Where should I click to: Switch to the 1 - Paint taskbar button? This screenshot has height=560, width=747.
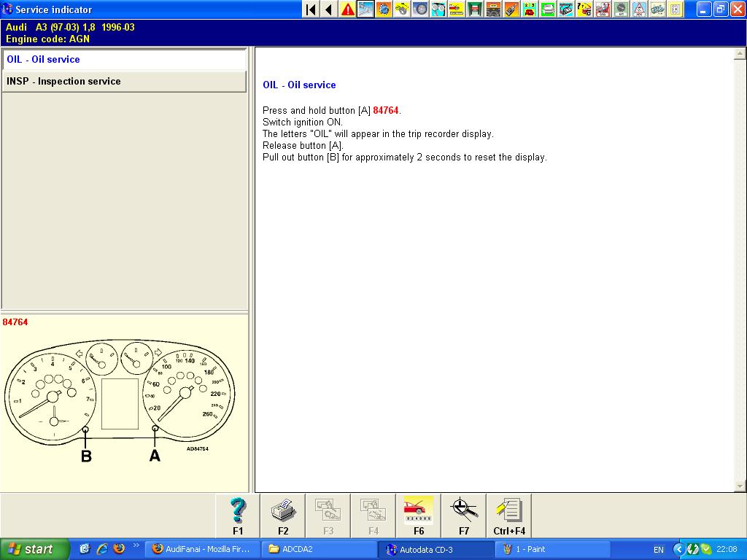pyautogui.click(x=553, y=550)
